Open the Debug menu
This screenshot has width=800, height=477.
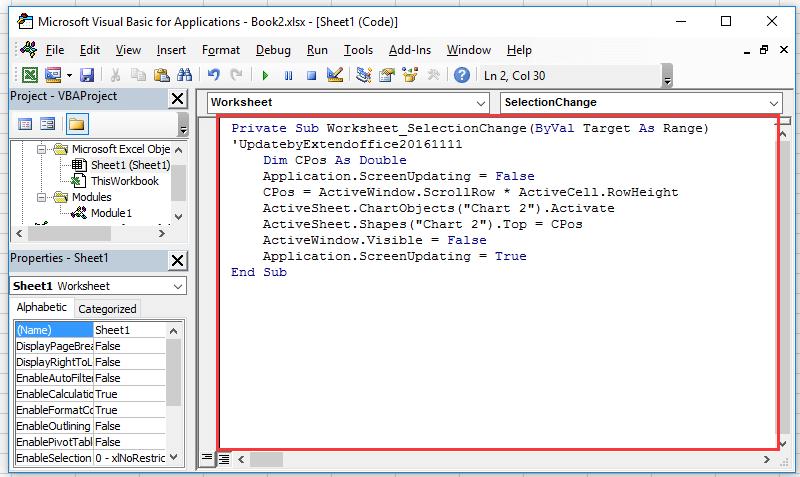tap(273, 50)
